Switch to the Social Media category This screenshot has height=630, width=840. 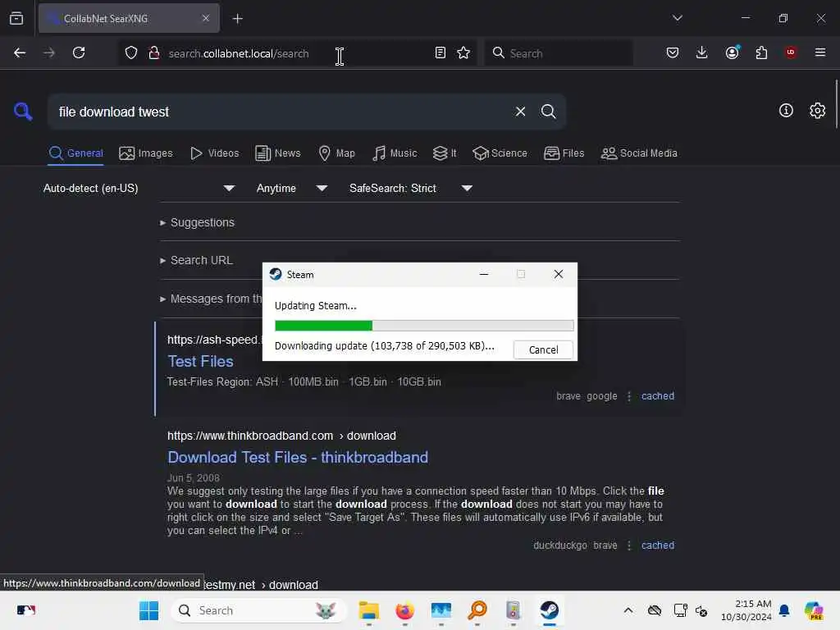pyautogui.click(x=638, y=153)
